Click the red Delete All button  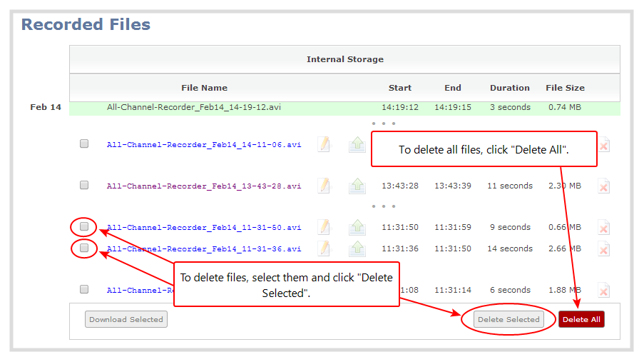tap(581, 319)
